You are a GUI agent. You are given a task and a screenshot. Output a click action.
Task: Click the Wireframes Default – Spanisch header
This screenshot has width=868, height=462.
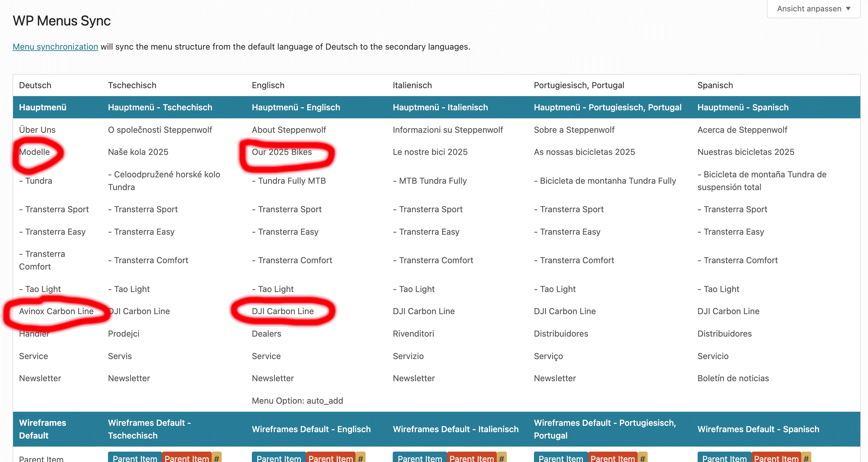click(x=758, y=429)
